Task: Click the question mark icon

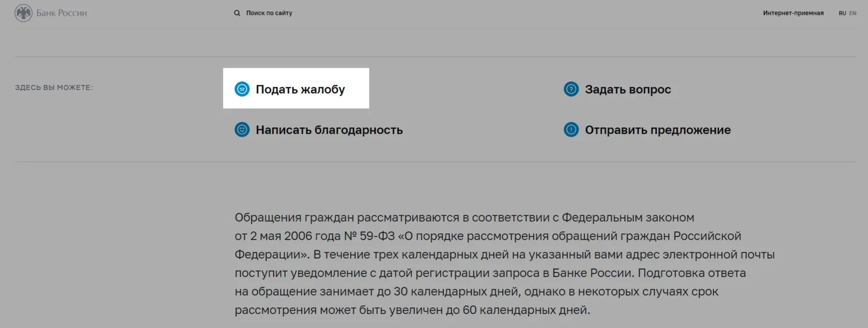Action: (x=571, y=89)
